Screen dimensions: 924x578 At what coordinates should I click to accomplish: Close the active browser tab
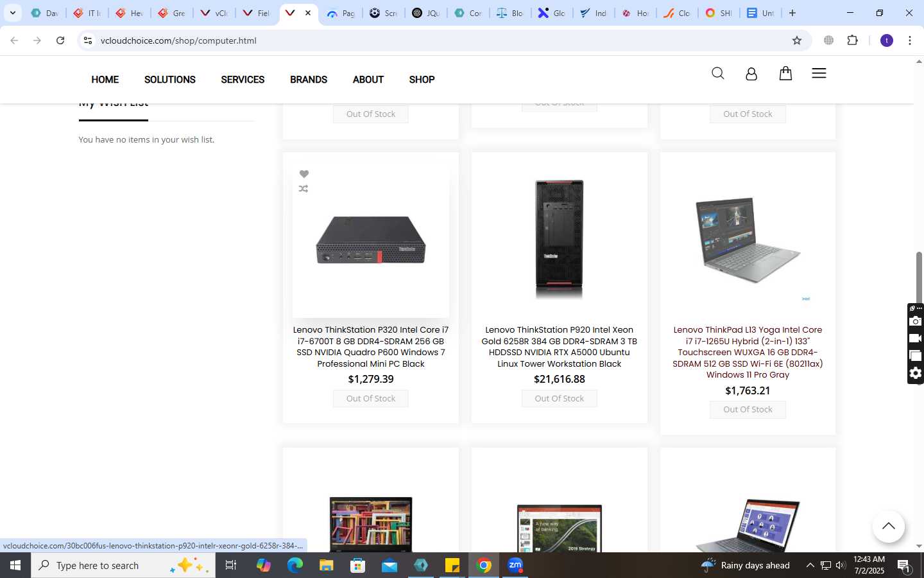click(x=308, y=13)
